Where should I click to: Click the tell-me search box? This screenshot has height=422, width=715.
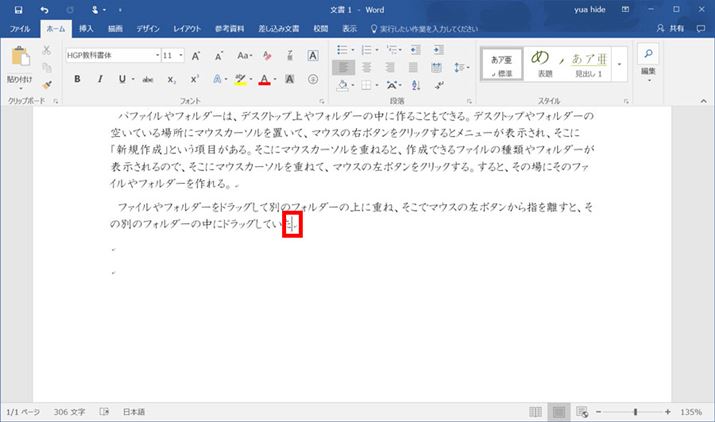click(x=424, y=28)
